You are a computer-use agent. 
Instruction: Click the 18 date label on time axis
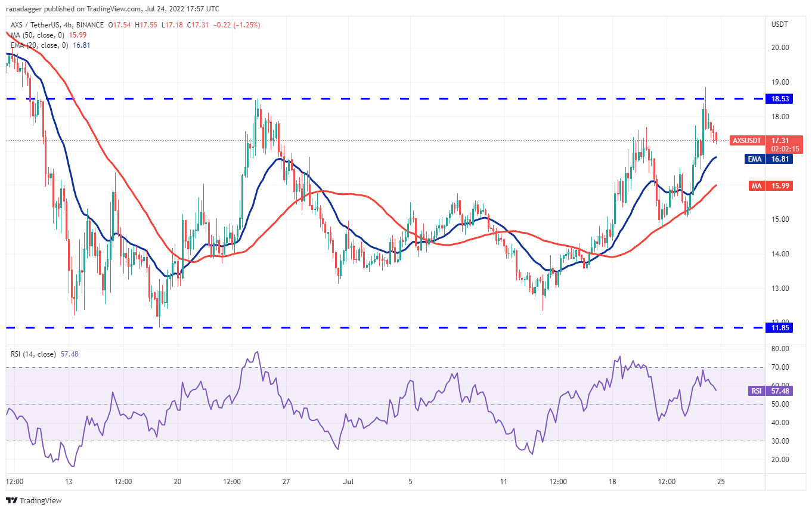(x=612, y=481)
